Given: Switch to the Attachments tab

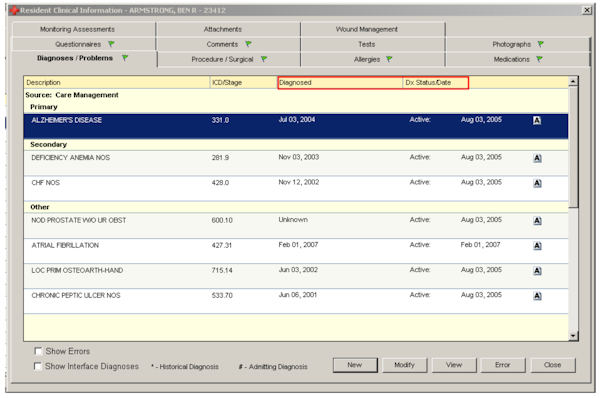Looking at the screenshot, I should point(228,29).
